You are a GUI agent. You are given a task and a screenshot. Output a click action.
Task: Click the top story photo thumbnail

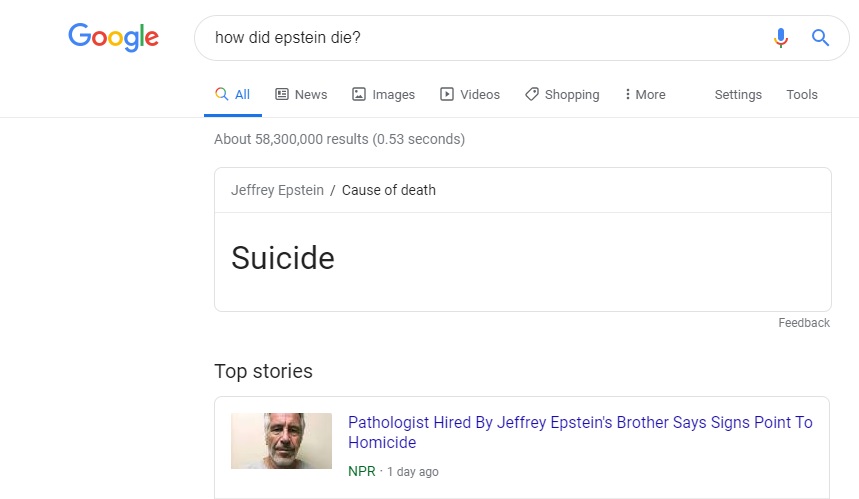(x=281, y=441)
